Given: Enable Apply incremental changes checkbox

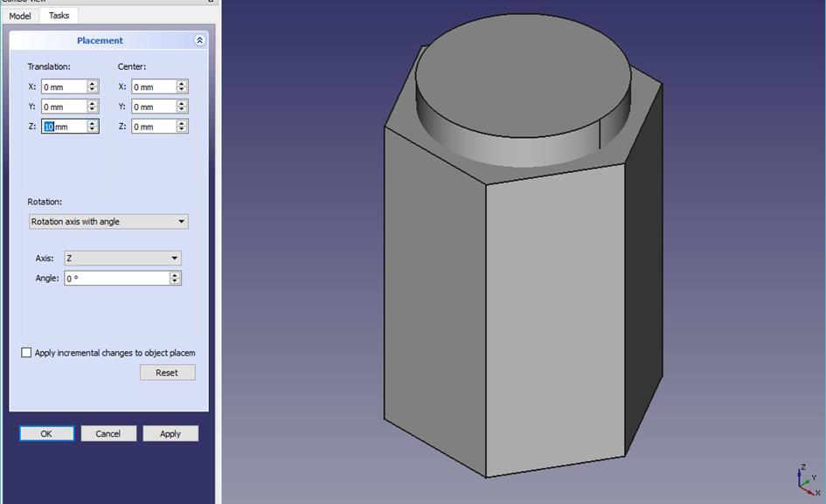Looking at the screenshot, I should coord(26,352).
